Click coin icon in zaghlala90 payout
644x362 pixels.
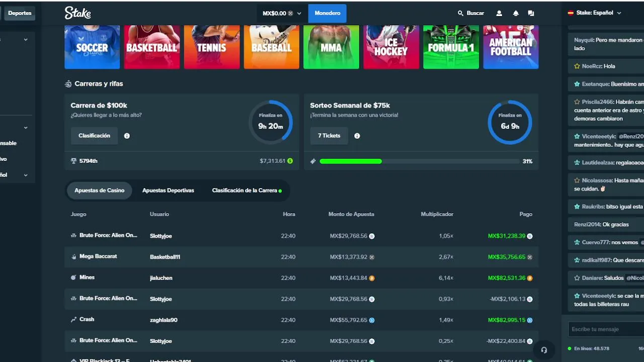(x=530, y=320)
